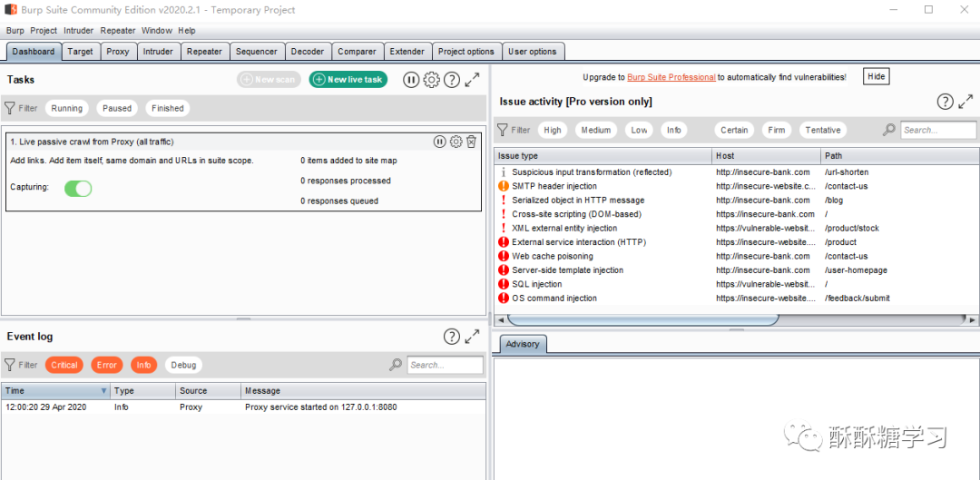Pause the Live passive crawl task
The height and width of the screenshot is (480, 980).
[x=440, y=142]
